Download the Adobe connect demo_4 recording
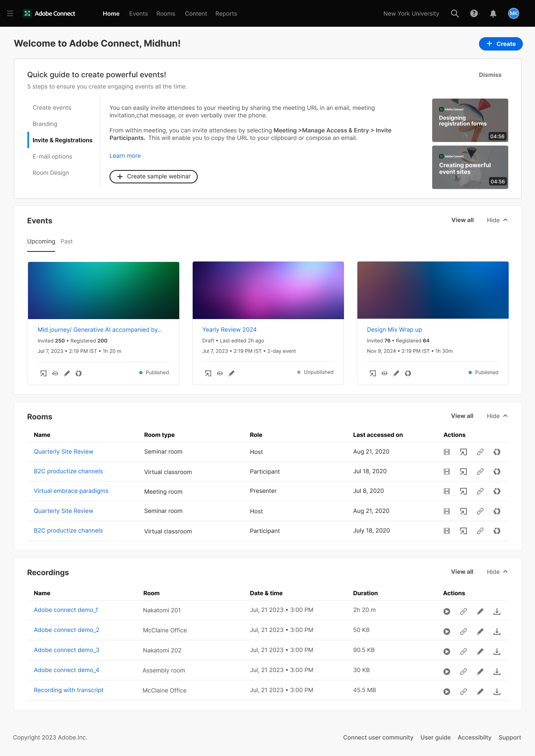 (x=497, y=672)
